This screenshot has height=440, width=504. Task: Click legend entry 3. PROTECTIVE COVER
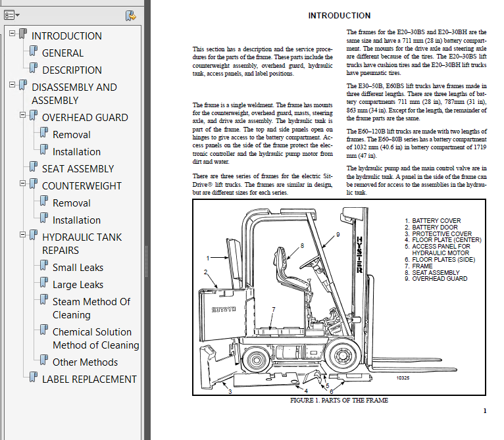(438, 233)
